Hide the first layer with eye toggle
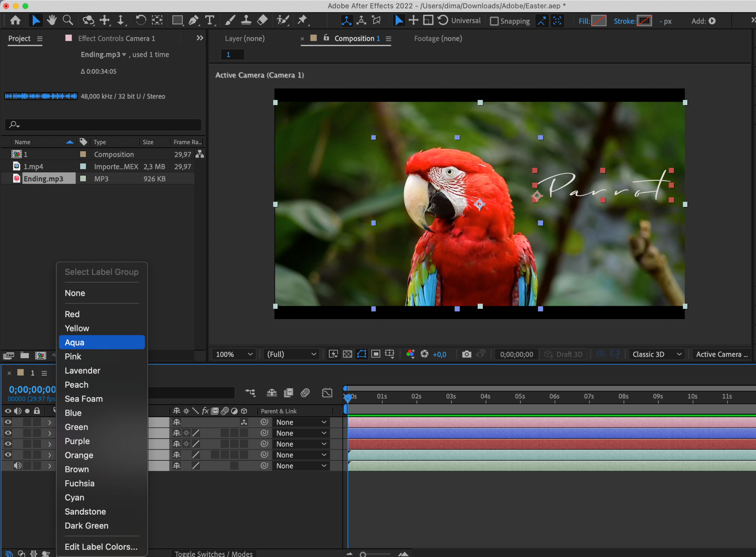 coord(8,422)
